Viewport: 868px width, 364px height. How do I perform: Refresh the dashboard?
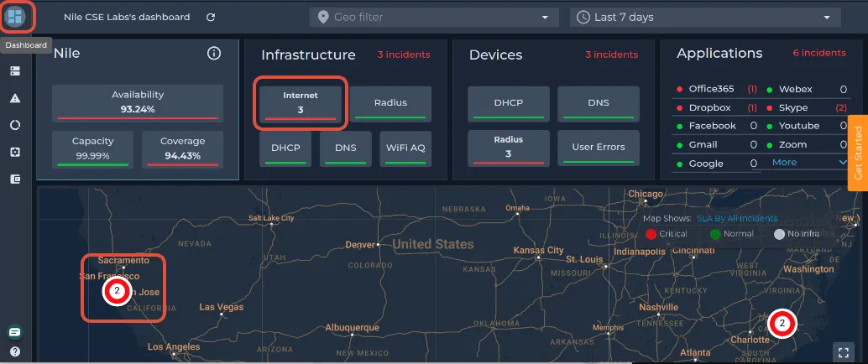pyautogui.click(x=211, y=17)
